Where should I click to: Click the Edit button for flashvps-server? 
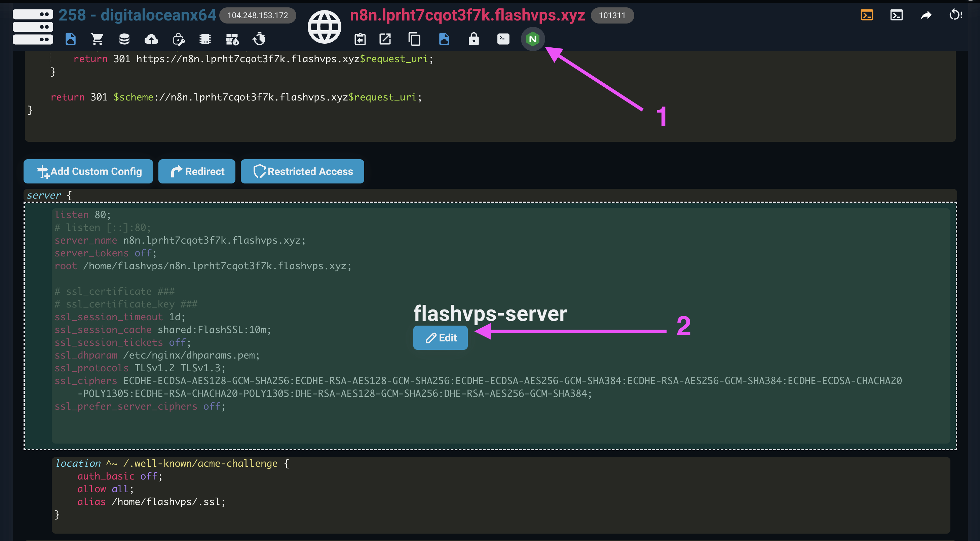pos(440,338)
